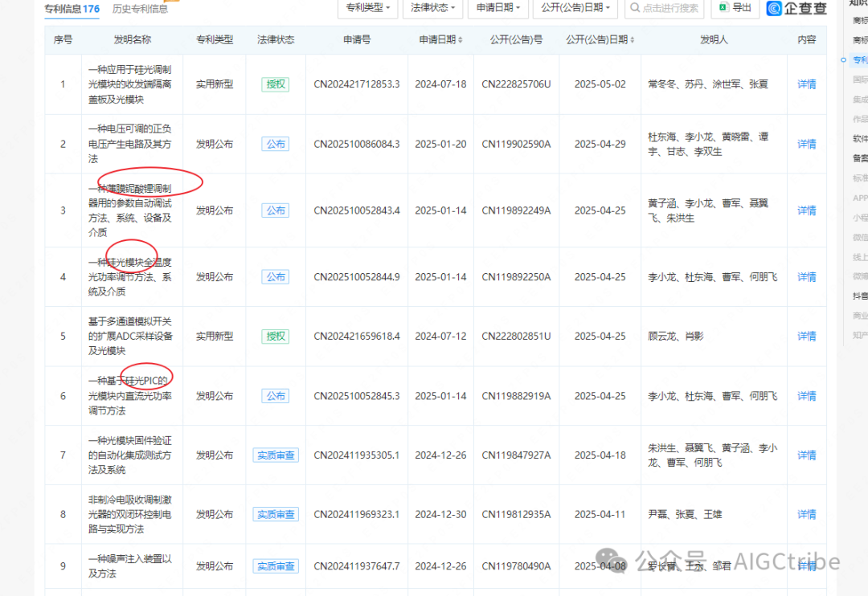Click the 发明名称 column header
Screen dimensions: 868x596
click(133, 40)
